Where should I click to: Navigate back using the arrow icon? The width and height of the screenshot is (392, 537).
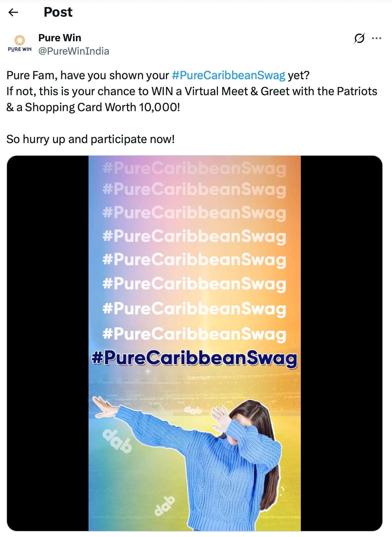[12, 12]
